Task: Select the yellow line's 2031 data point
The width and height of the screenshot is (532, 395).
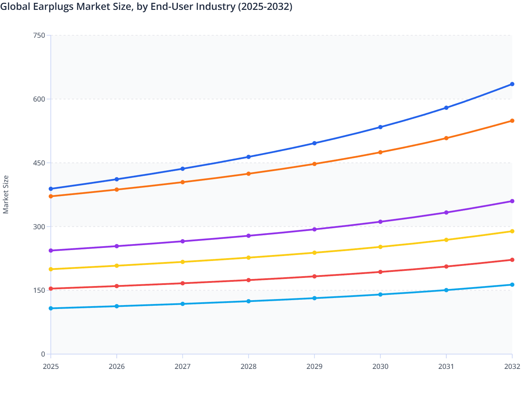Action: 446,240
